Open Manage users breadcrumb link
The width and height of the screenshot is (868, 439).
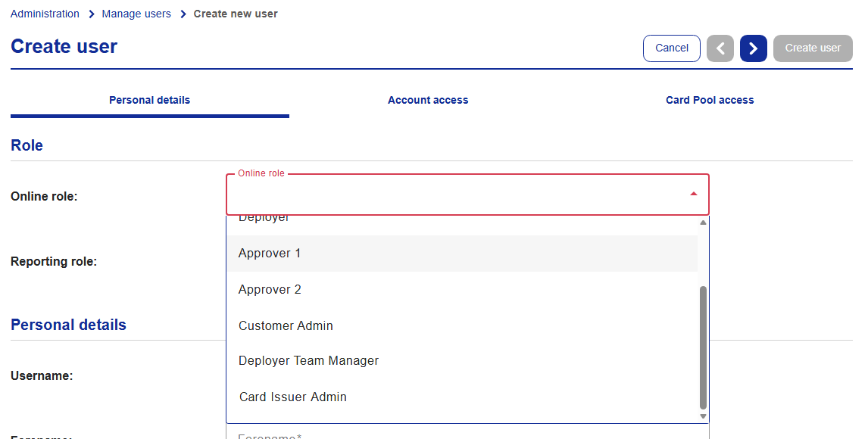pyautogui.click(x=136, y=14)
